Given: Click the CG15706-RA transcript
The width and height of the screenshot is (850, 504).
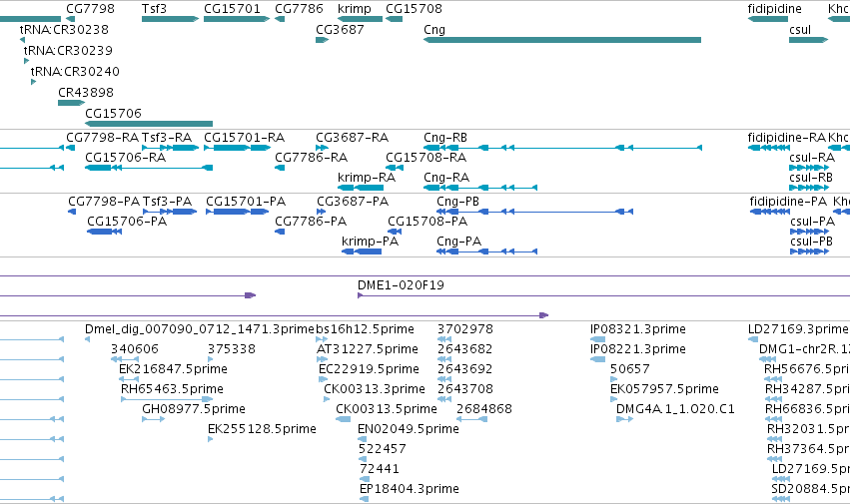Looking at the screenshot, I should click(149, 168).
